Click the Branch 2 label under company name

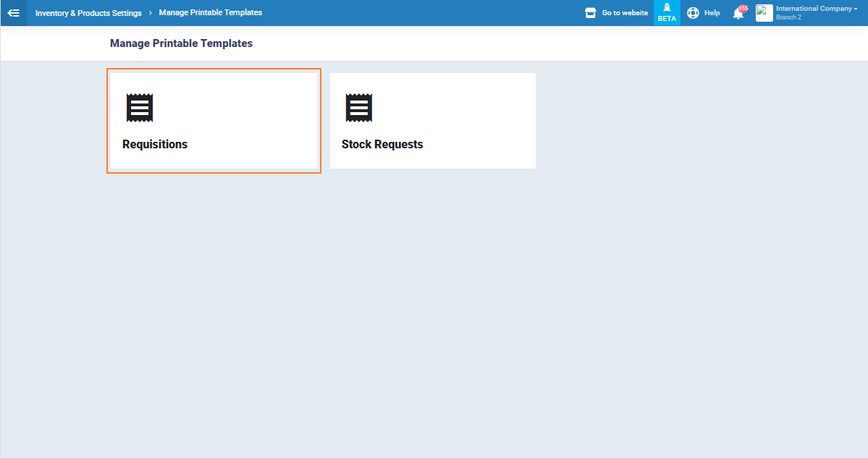[788, 17]
